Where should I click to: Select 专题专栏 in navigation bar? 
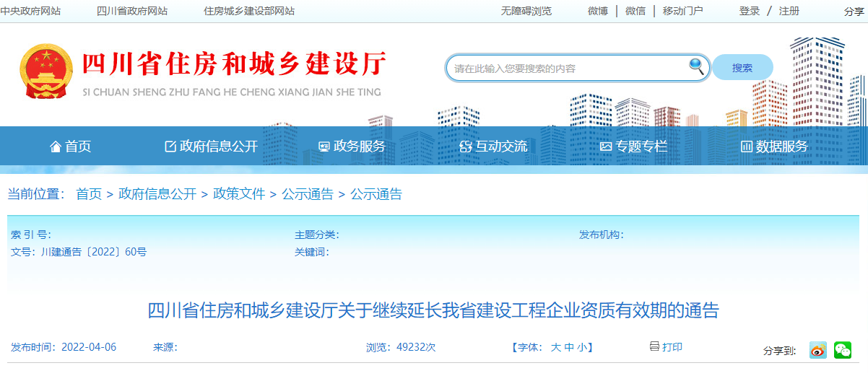pos(633,147)
